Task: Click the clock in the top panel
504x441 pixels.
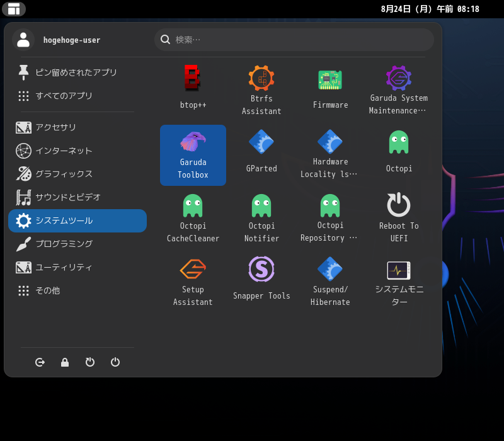Action: (x=430, y=9)
